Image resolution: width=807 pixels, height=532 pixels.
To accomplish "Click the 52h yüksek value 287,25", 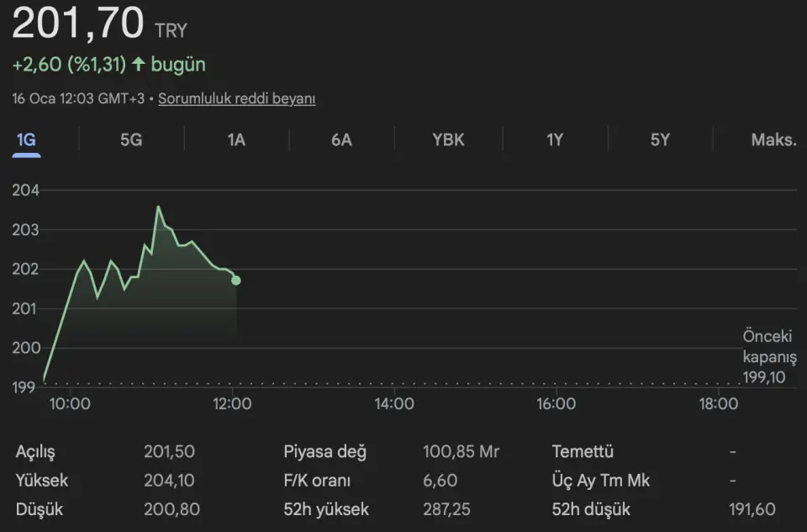I will pos(446,509).
